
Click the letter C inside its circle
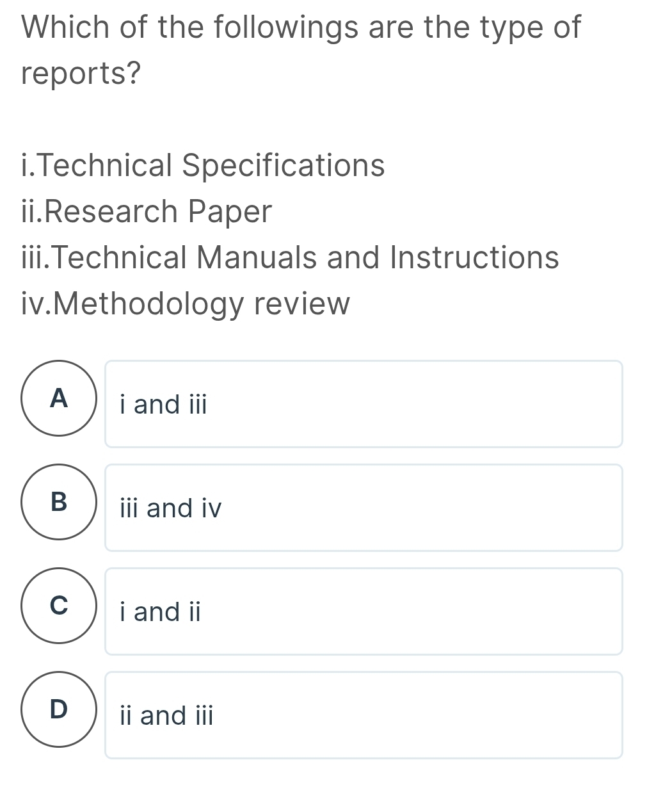[58, 607]
